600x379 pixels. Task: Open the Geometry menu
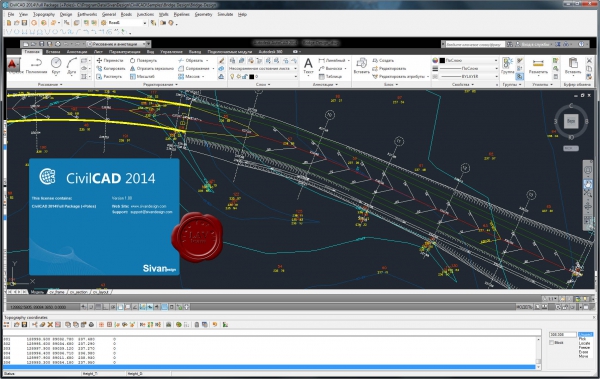pos(203,14)
